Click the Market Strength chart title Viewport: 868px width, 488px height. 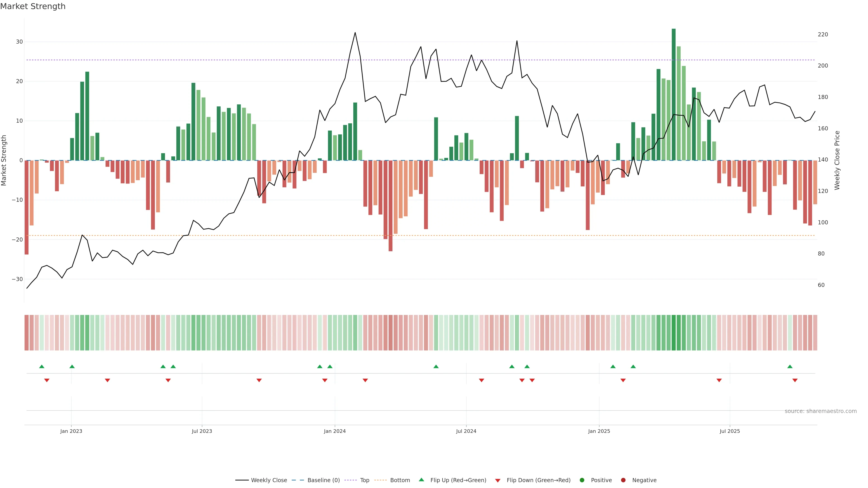click(33, 6)
